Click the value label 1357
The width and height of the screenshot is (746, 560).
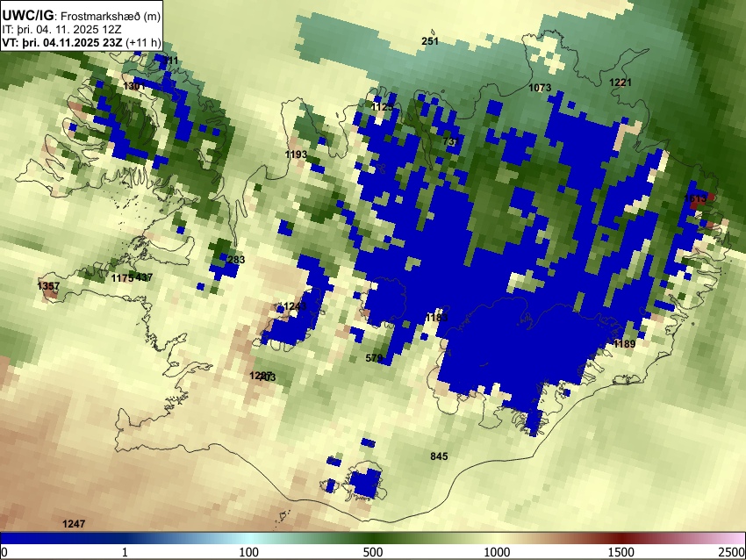coord(48,286)
